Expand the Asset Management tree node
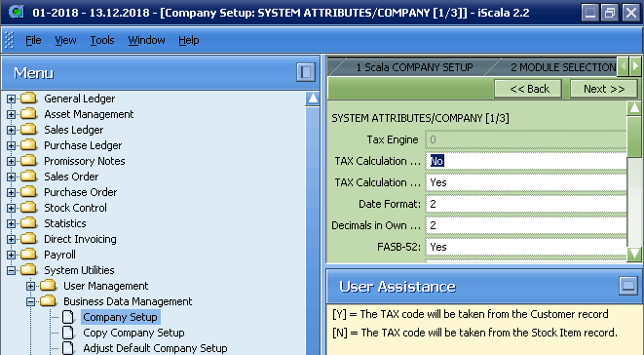The height and width of the screenshot is (355, 644). click(x=11, y=114)
